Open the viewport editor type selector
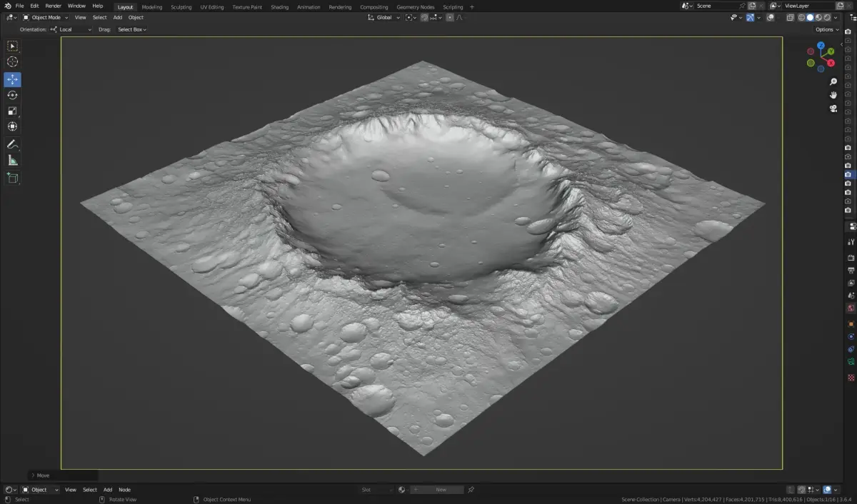The width and height of the screenshot is (857, 504). [x=11, y=17]
